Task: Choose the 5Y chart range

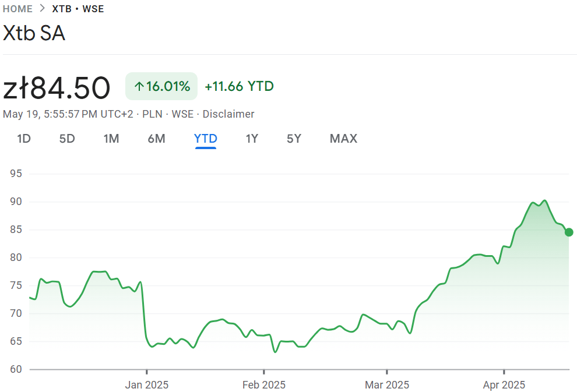Action: point(294,139)
